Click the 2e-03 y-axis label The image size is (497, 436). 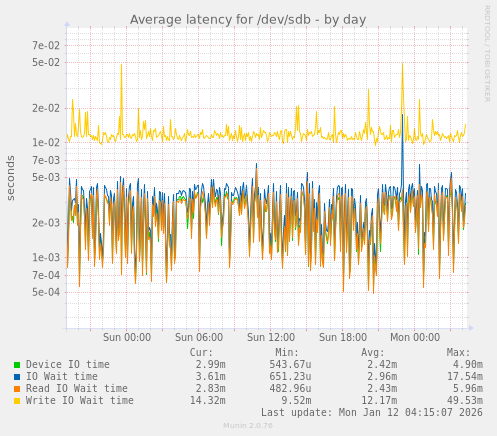click(46, 223)
